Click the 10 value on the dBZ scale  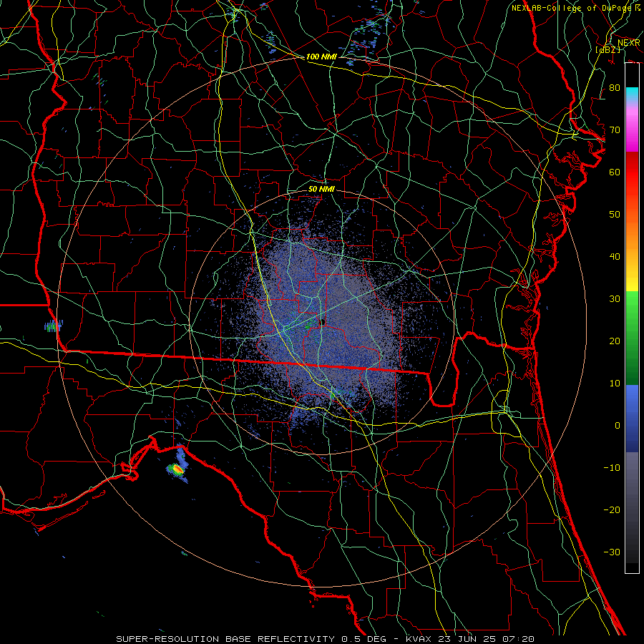click(x=615, y=384)
